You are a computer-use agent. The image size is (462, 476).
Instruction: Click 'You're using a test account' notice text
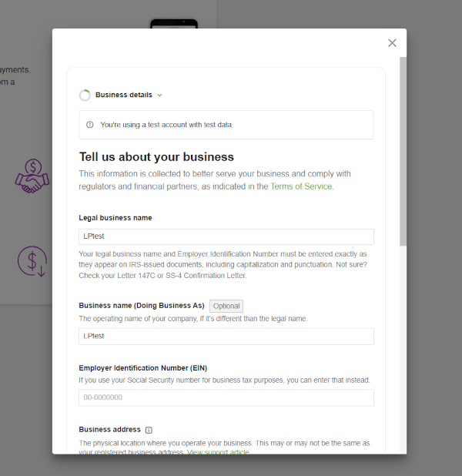(166, 125)
